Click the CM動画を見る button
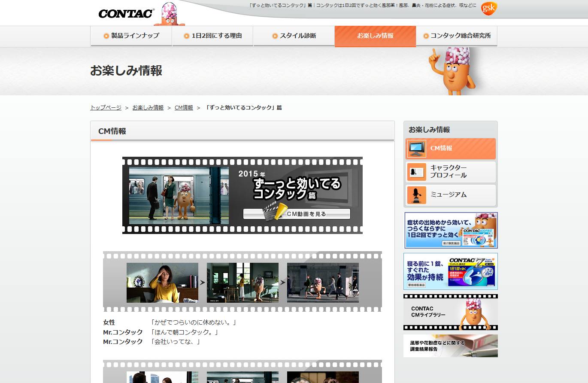Screen dimensions: 588x383 click(297, 214)
